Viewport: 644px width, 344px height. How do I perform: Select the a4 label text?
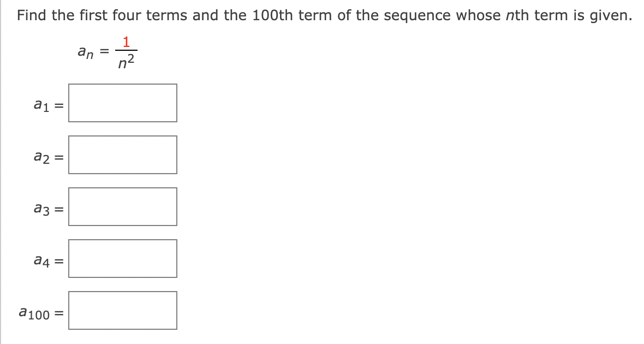coord(40,260)
